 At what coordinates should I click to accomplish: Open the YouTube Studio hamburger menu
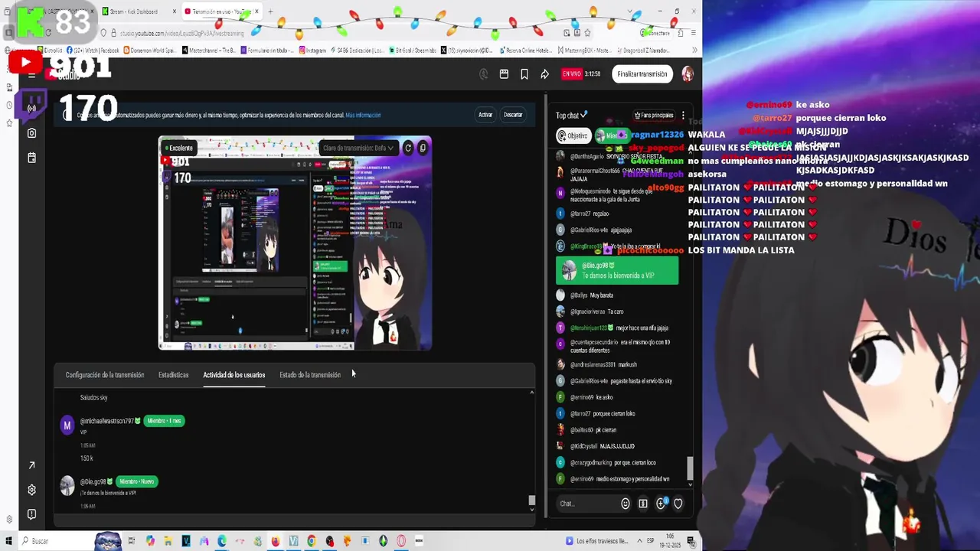click(31, 74)
